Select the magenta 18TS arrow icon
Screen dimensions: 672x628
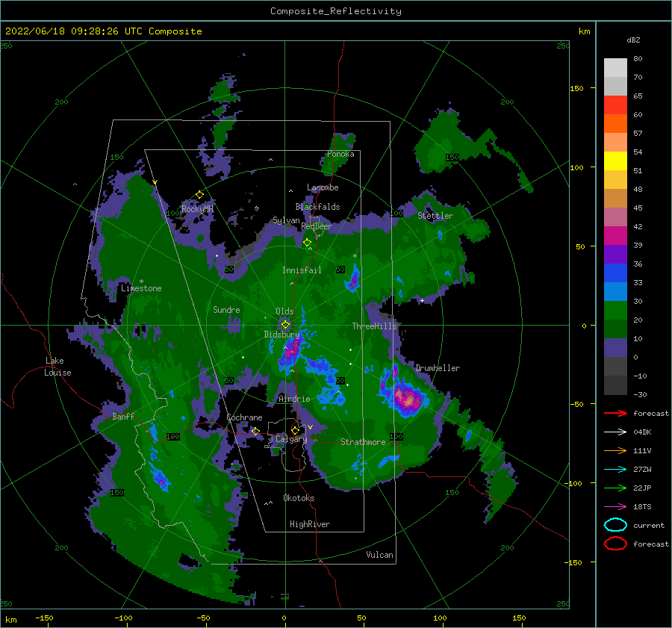(615, 506)
